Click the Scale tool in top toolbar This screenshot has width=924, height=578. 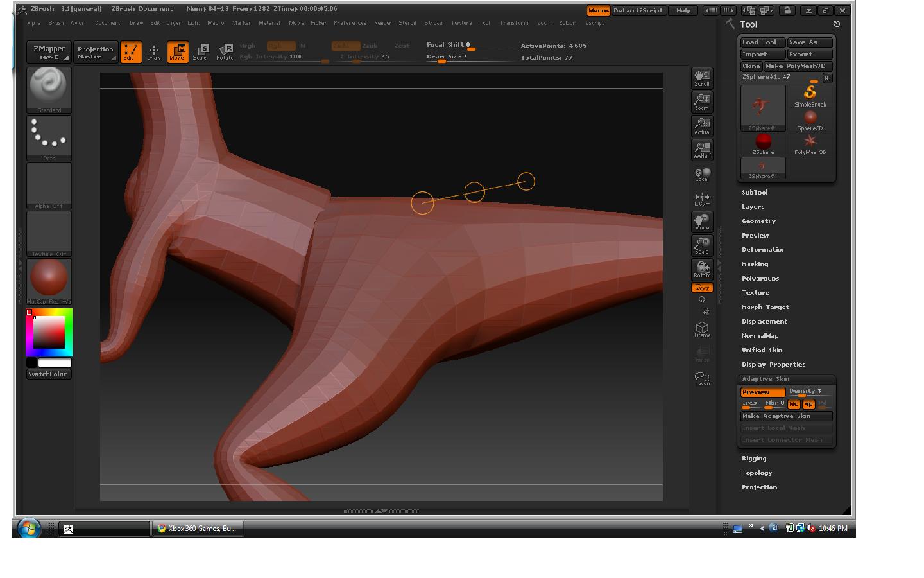pyautogui.click(x=201, y=51)
